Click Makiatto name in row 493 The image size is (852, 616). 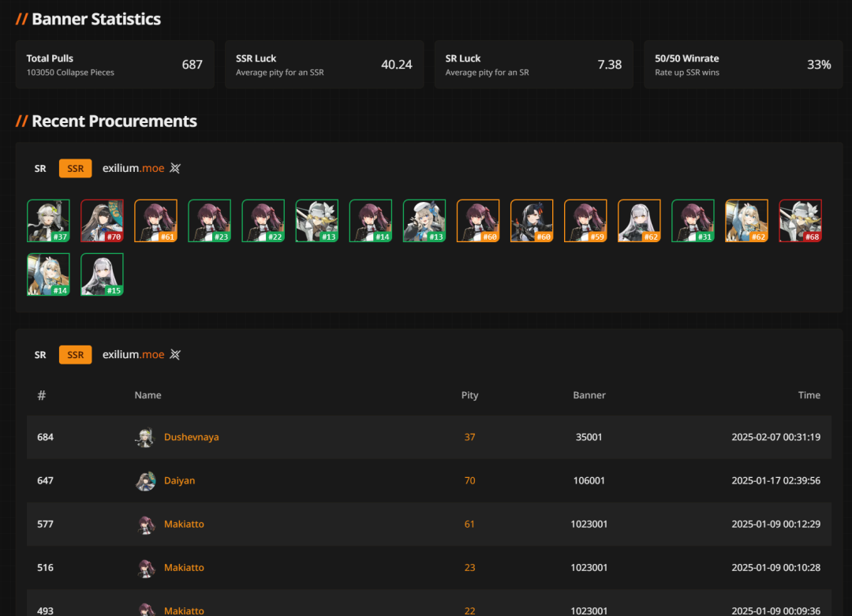tap(184, 610)
